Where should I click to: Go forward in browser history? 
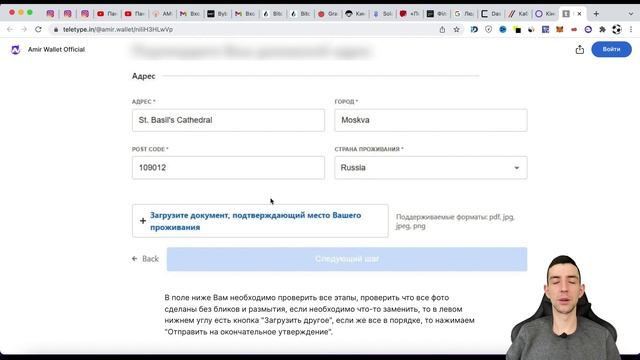(x=24, y=29)
